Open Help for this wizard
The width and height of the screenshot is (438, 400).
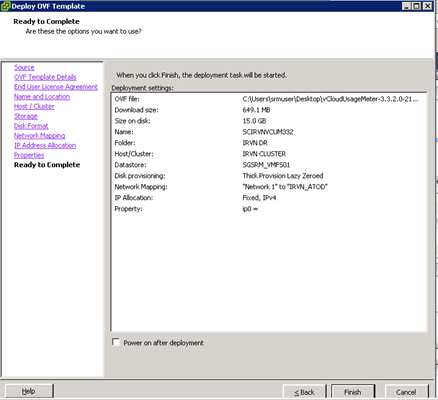point(29,391)
